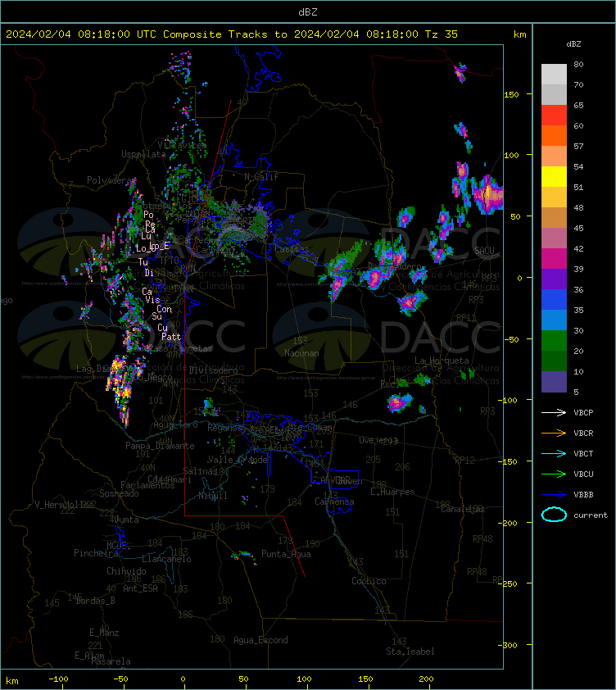Click the yellow-core storm cell at the map's east edge

487,194
